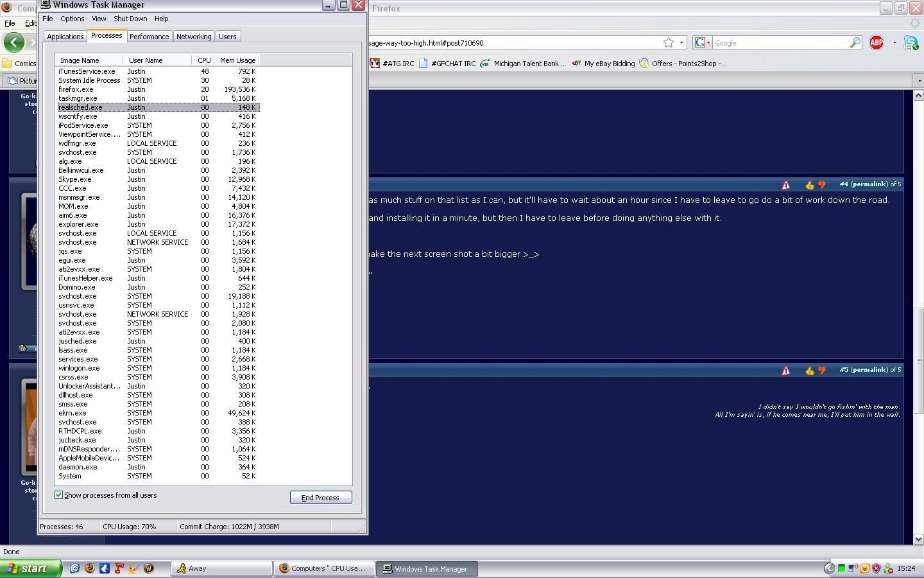924x578 pixels.
Task: Click report post warning icon on post #5
Action: (x=785, y=371)
